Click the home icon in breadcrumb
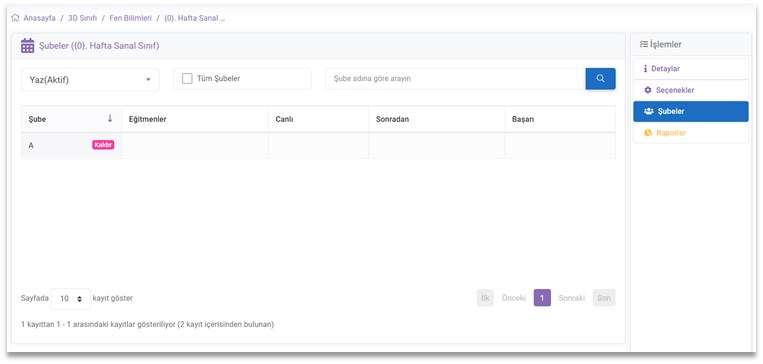This screenshot has height=364, width=763. tap(15, 18)
